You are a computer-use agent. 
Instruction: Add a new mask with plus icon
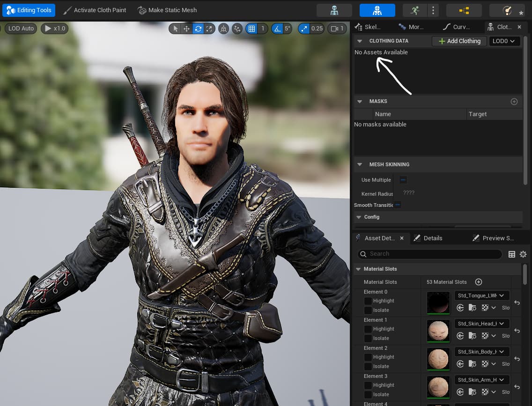[514, 102]
